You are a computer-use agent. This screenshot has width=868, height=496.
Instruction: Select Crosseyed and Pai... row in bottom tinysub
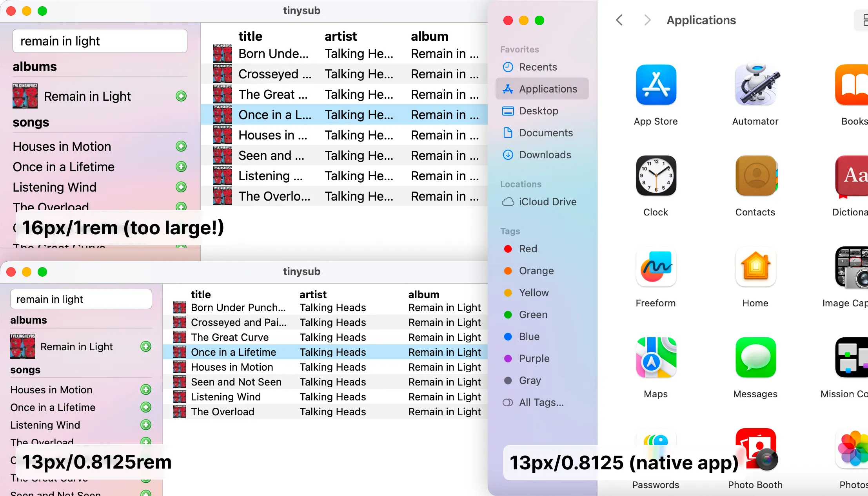[x=325, y=322]
